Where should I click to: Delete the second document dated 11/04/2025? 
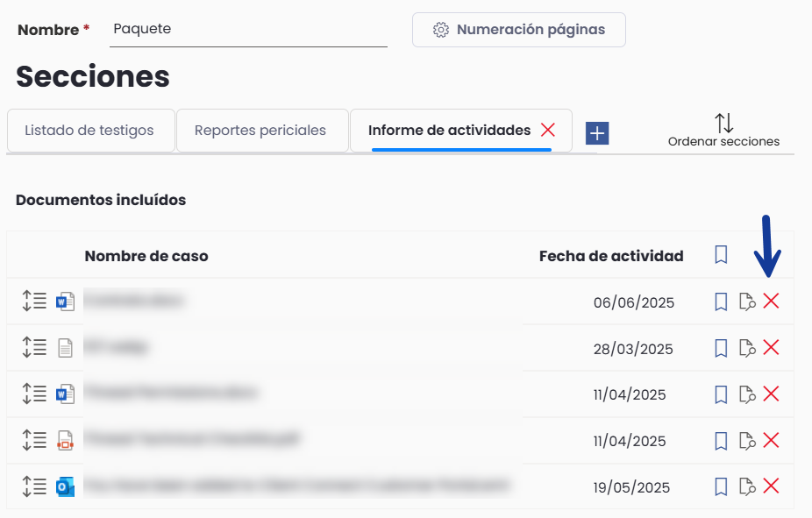click(771, 440)
